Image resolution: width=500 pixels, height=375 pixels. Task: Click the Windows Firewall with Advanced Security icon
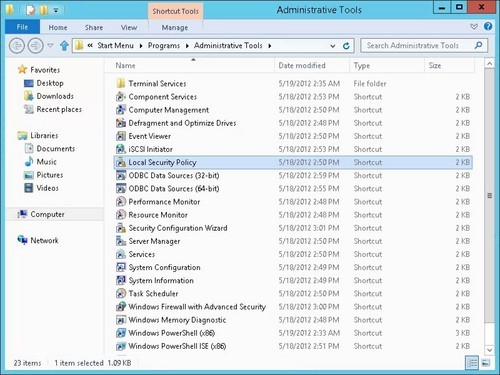pos(121,307)
